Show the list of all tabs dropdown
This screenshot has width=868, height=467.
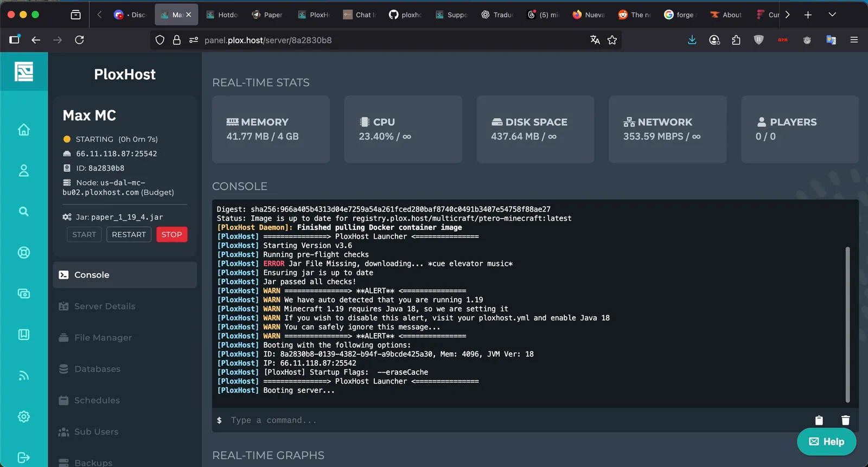[x=832, y=15]
